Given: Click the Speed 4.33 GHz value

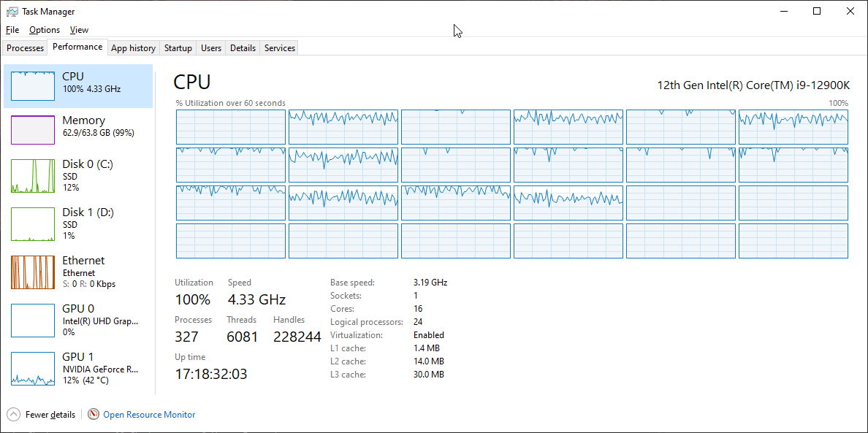Looking at the screenshot, I should pyautogui.click(x=257, y=299).
